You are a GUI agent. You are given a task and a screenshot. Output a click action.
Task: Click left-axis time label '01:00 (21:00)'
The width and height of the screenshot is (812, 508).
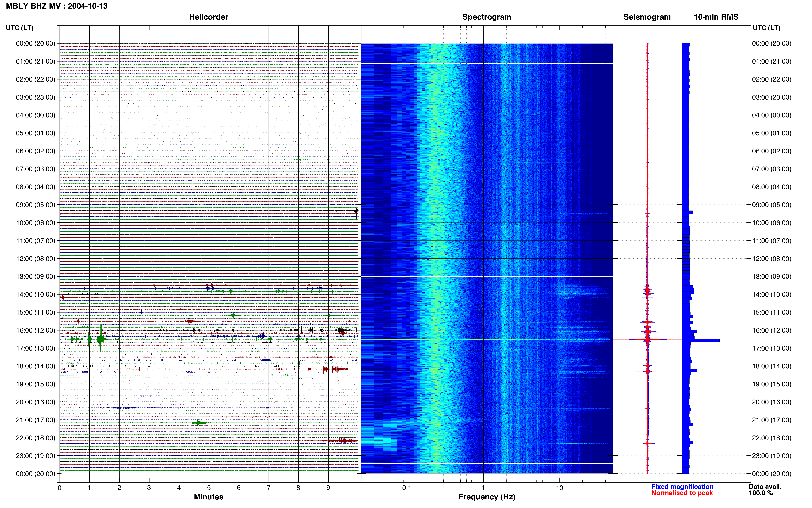[x=36, y=61]
